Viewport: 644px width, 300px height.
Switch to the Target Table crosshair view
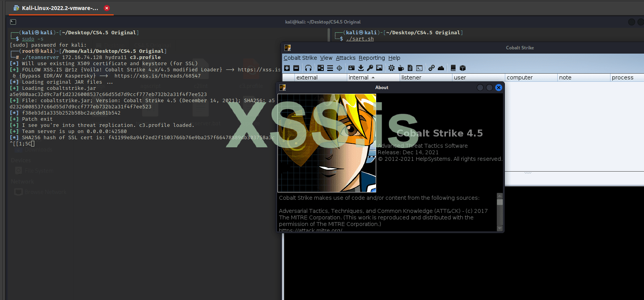339,68
